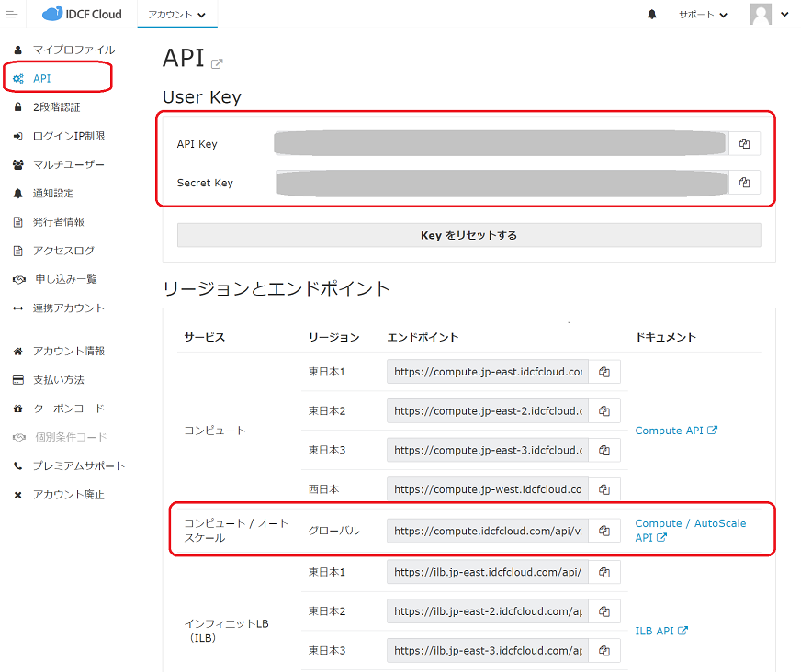Viewport: 801px width, 672px height.
Task: Copy the ILB 東日本3 endpoint URL
Action: pyautogui.click(x=604, y=650)
